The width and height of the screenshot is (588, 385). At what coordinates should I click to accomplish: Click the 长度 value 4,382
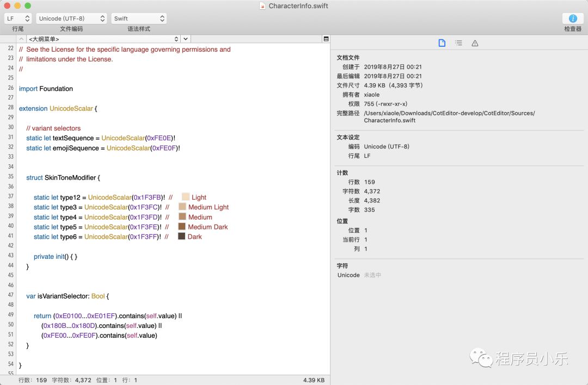pyautogui.click(x=372, y=201)
